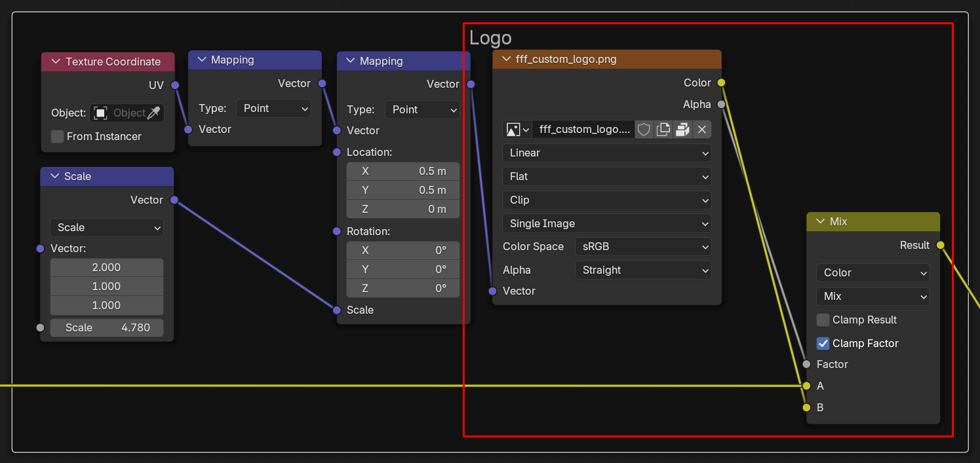Screen dimensions: 980x463
Task: Select the Texture Coordinate node title
Action: (x=113, y=62)
